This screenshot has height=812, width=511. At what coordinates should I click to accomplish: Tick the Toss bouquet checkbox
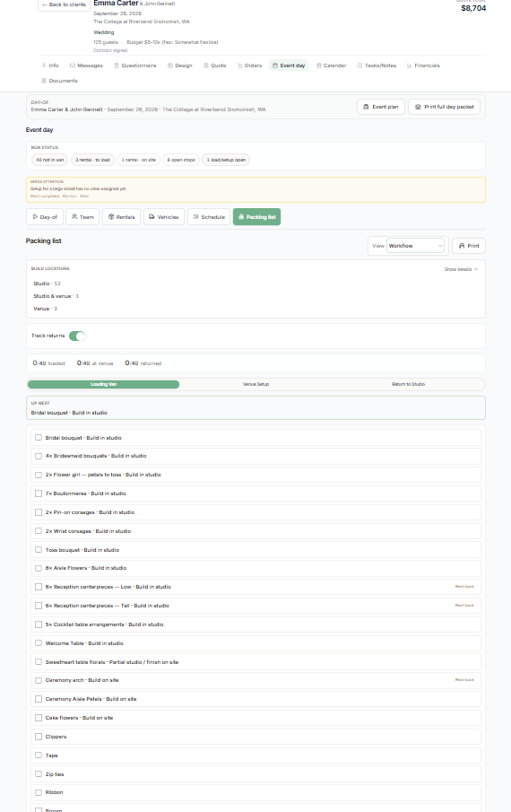pyautogui.click(x=39, y=549)
